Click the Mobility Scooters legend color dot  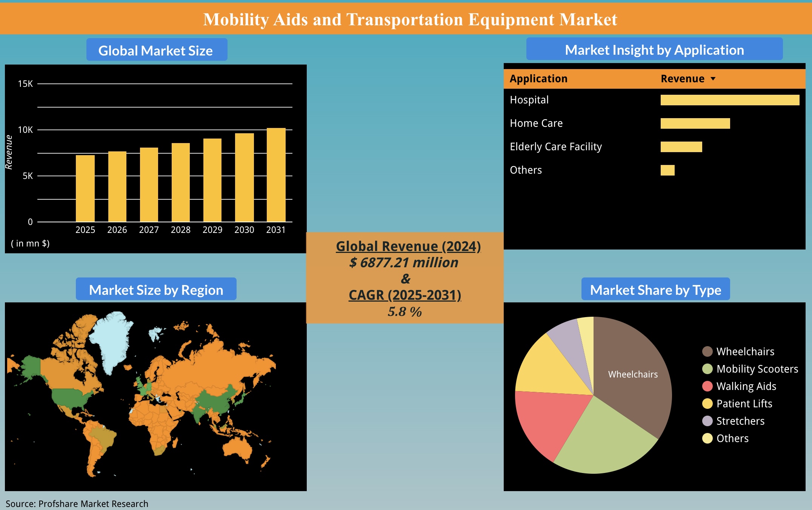pos(707,369)
